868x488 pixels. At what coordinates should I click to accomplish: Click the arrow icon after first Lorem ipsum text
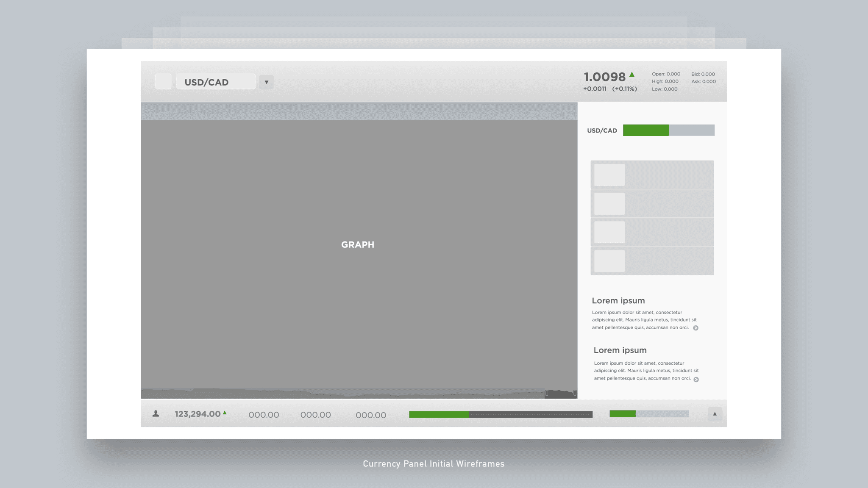click(x=696, y=328)
